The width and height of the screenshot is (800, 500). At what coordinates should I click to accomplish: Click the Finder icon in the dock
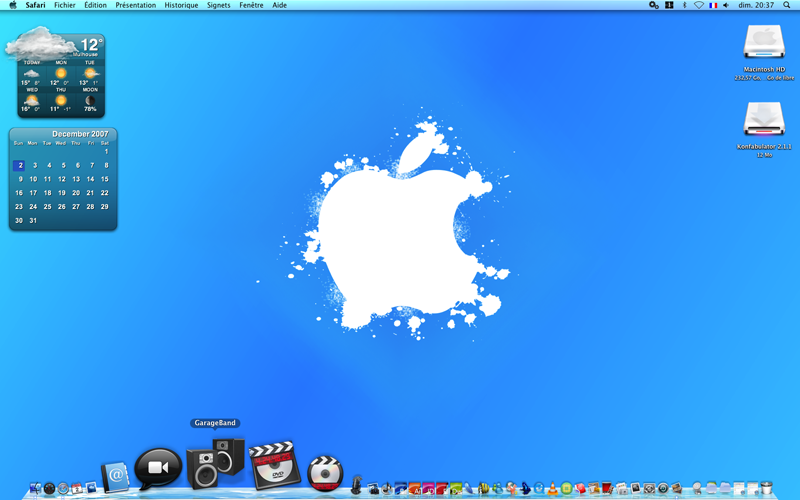coord(35,488)
